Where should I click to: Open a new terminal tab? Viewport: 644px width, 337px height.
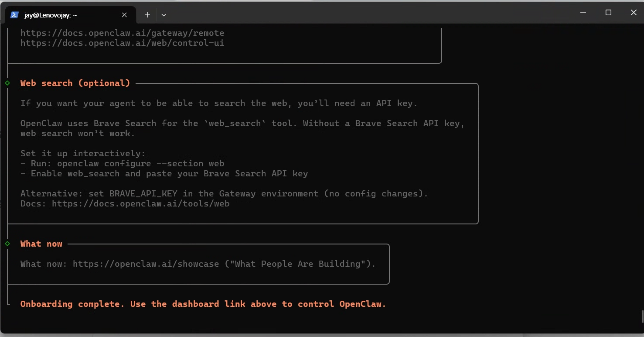[x=147, y=15]
